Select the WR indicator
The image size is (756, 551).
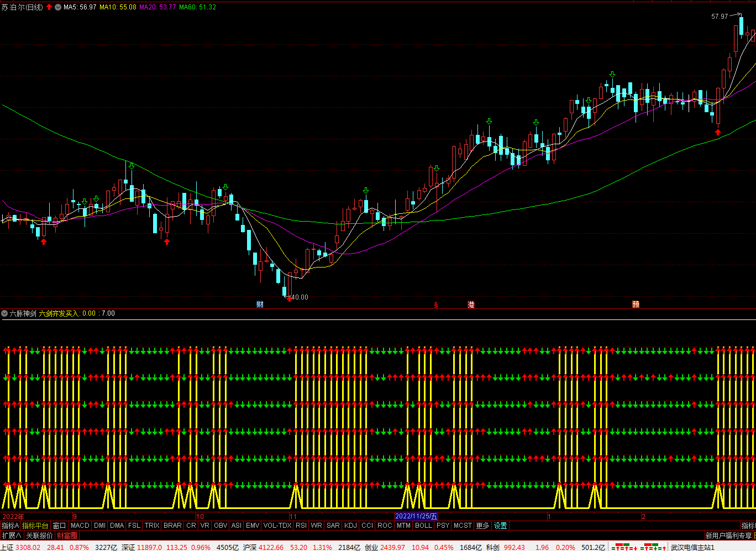tap(317, 526)
